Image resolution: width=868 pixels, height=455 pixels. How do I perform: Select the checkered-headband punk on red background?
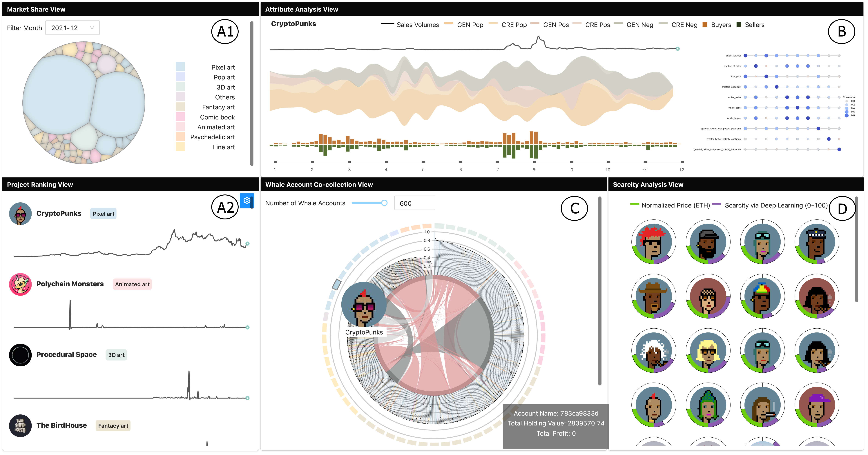pos(708,296)
